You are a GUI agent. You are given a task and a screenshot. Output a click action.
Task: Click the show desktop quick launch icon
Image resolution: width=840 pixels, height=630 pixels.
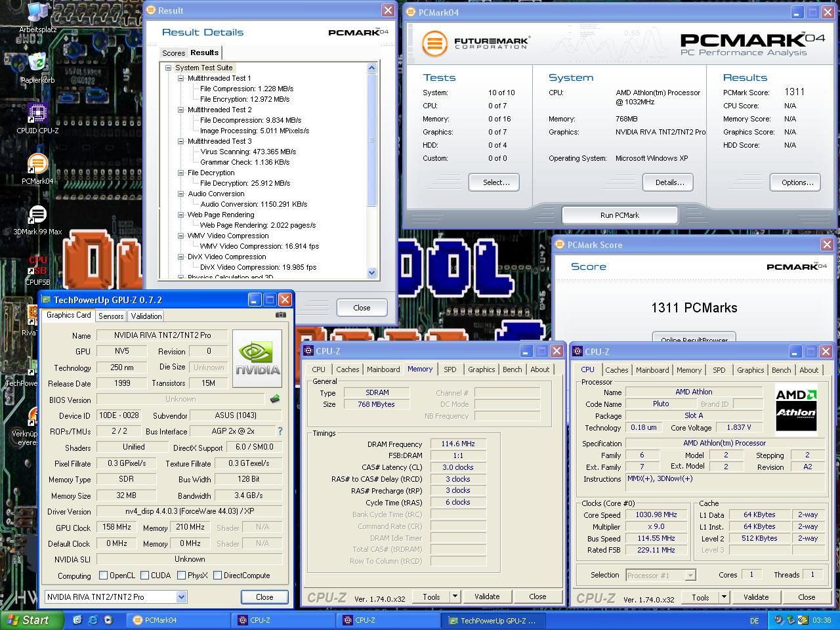click(x=77, y=619)
